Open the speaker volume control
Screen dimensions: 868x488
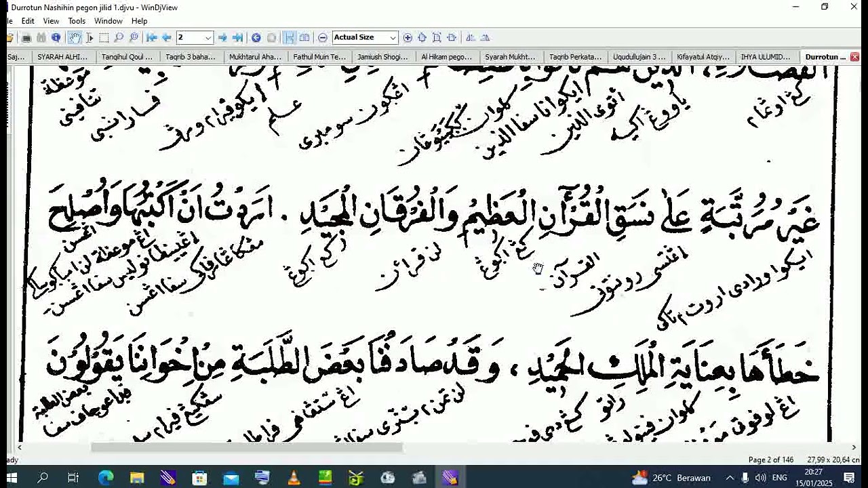[x=760, y=478]
